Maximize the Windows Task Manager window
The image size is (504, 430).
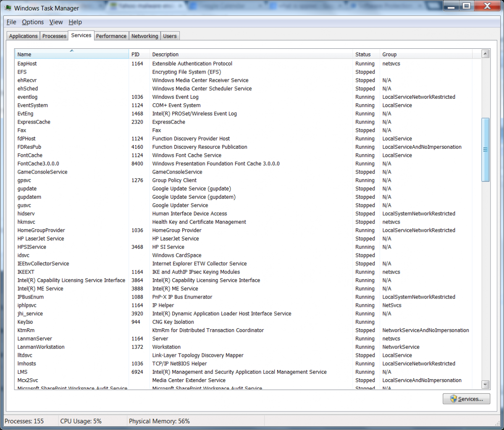pos(466,6)
